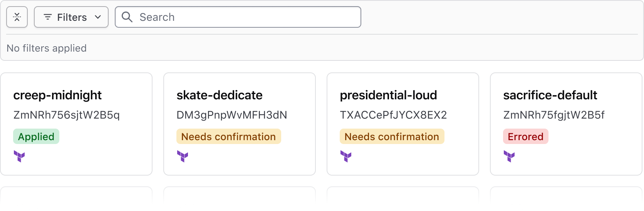Click Terraform icon in presidential-loud card
The width and height of the screenshot is (644, 211).
pos(346,156)
